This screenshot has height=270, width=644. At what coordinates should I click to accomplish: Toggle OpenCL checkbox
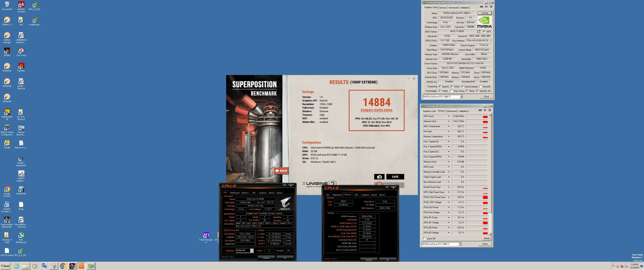pos(440,86)
